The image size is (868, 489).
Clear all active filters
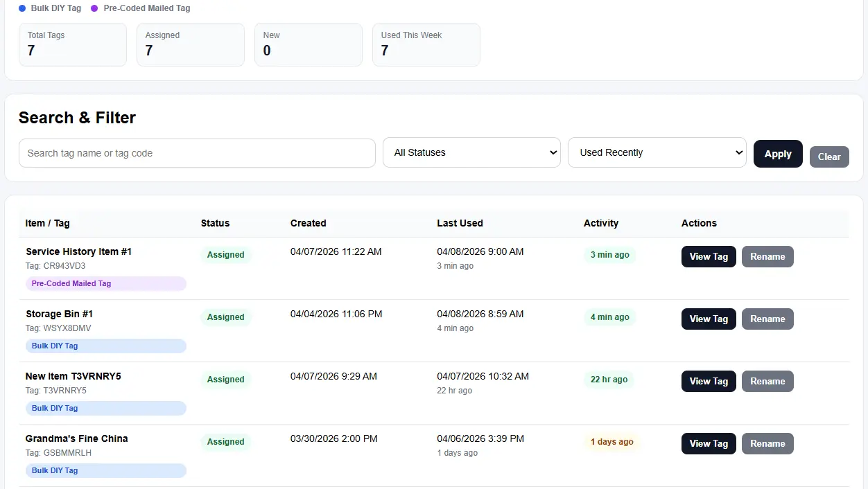click(x=829, y=157)
